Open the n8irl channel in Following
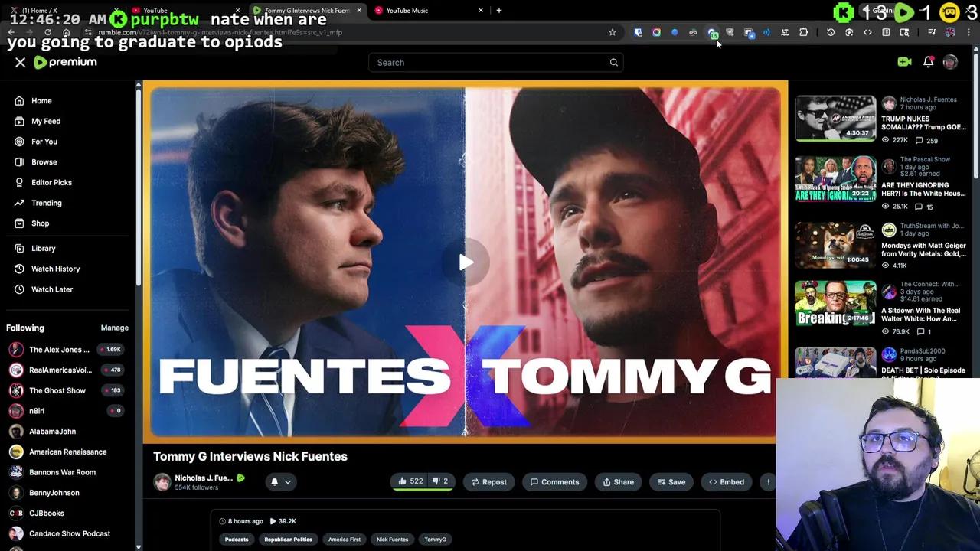Image resolution: width=980 pixels, height=551 pixels. pos(37,411)
